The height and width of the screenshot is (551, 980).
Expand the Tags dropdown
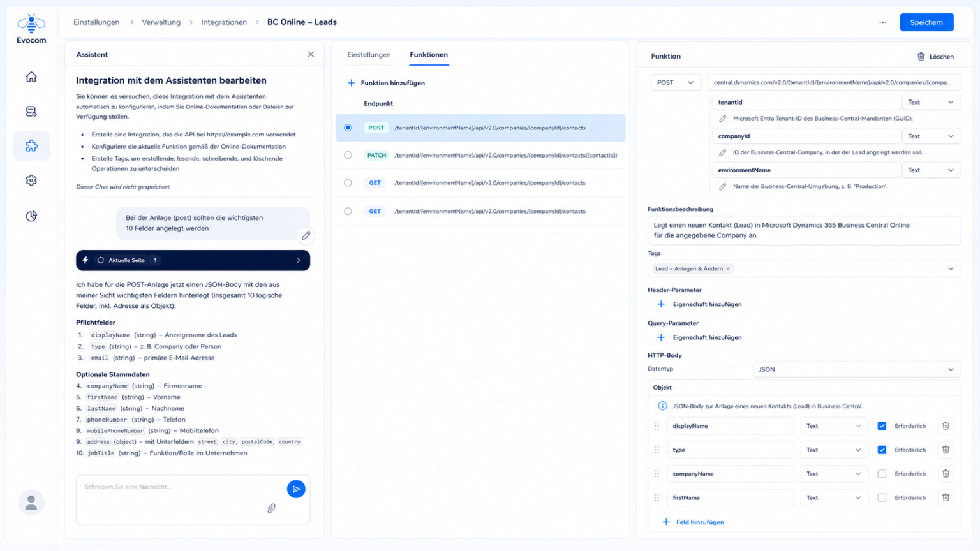click(x=951, y=269)
